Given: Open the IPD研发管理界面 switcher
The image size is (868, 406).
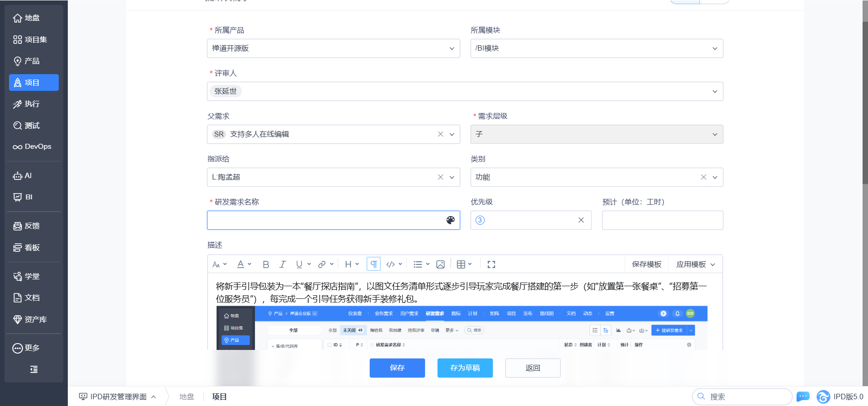Looking at the screenshot, I should click(x=118, y=397).
